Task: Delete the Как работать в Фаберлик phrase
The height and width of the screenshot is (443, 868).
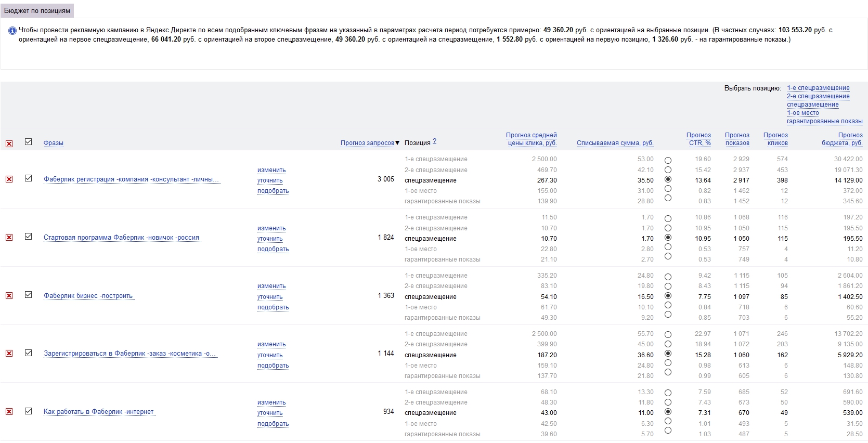Action: [9, 411]
